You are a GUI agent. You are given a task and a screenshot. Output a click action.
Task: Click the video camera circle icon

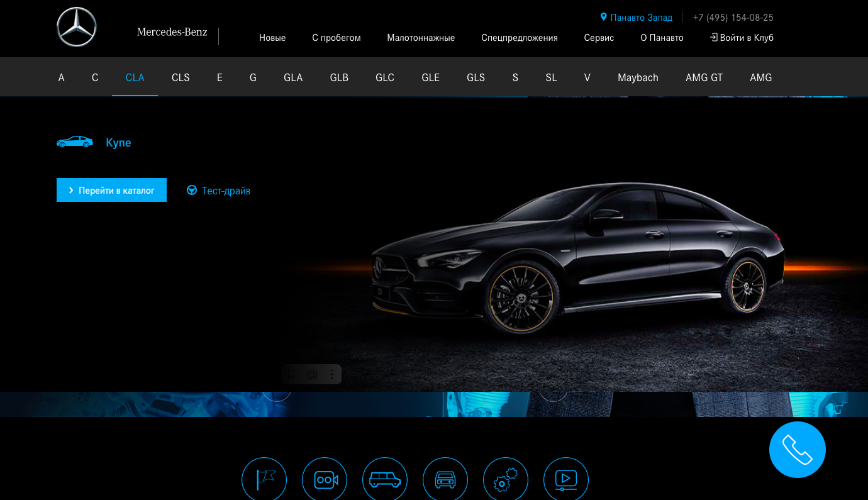click(x=325, y=479)
